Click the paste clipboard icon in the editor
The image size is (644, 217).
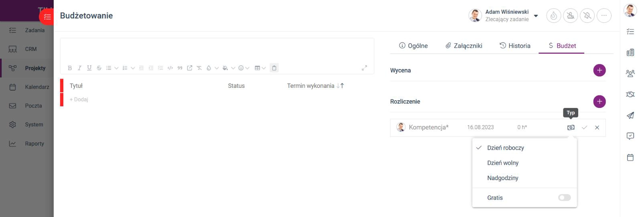click(x=274, y=68)
